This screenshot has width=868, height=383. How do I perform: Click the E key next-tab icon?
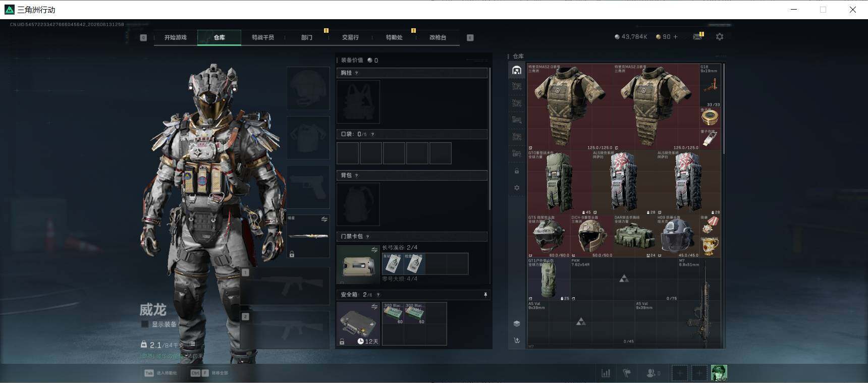pos(470,37)
